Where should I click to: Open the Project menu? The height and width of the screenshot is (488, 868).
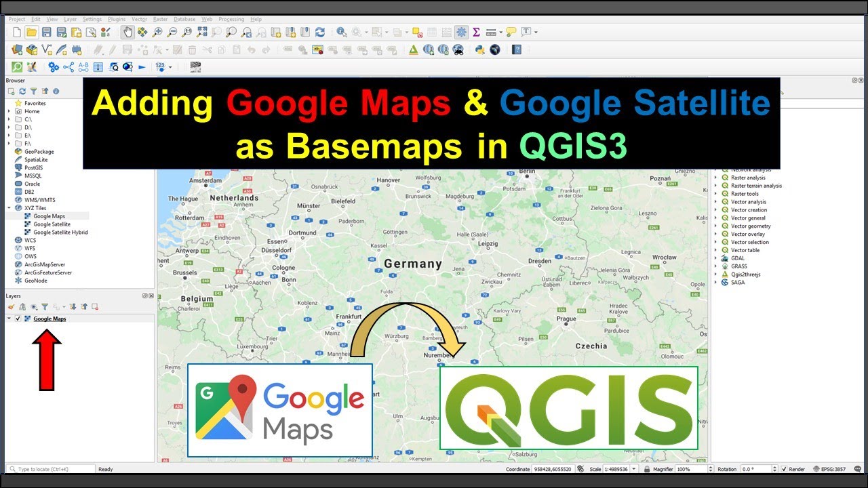[17, 19]
